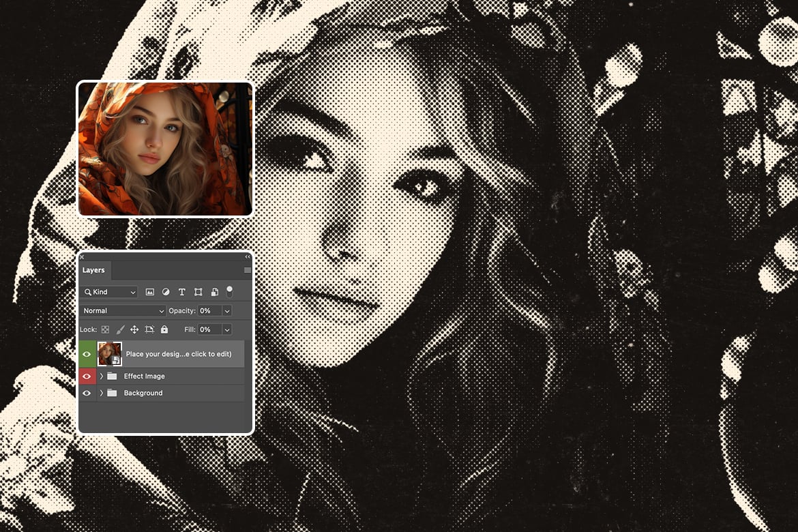This screenshot has height=532, width=798.
Task: Click the Opacity label
Action: (182, 311)
